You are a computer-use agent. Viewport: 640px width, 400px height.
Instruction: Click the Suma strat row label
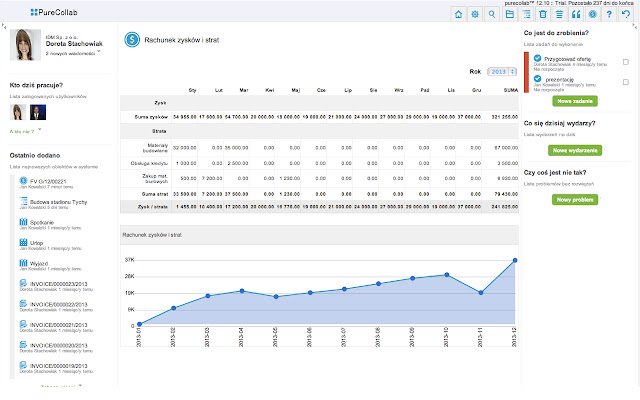pos(154,194)
